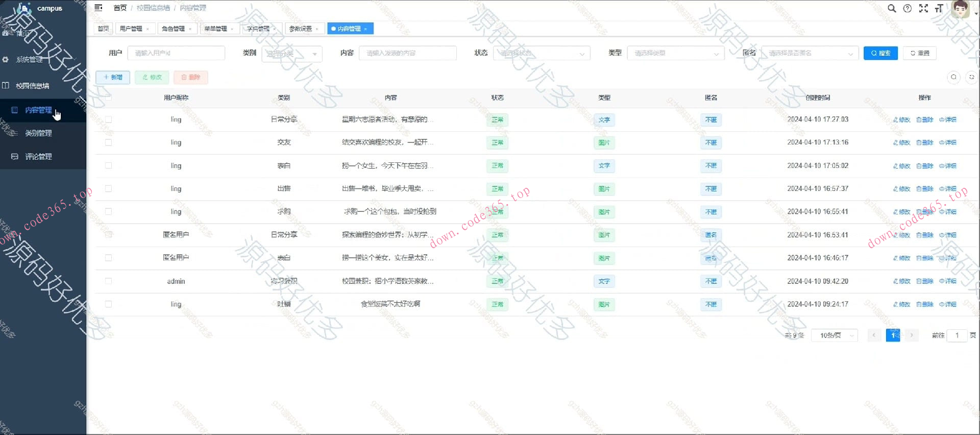Open the 类别 category filter dropdown
The width and height of the screenshot is (980, 435).
292,54
